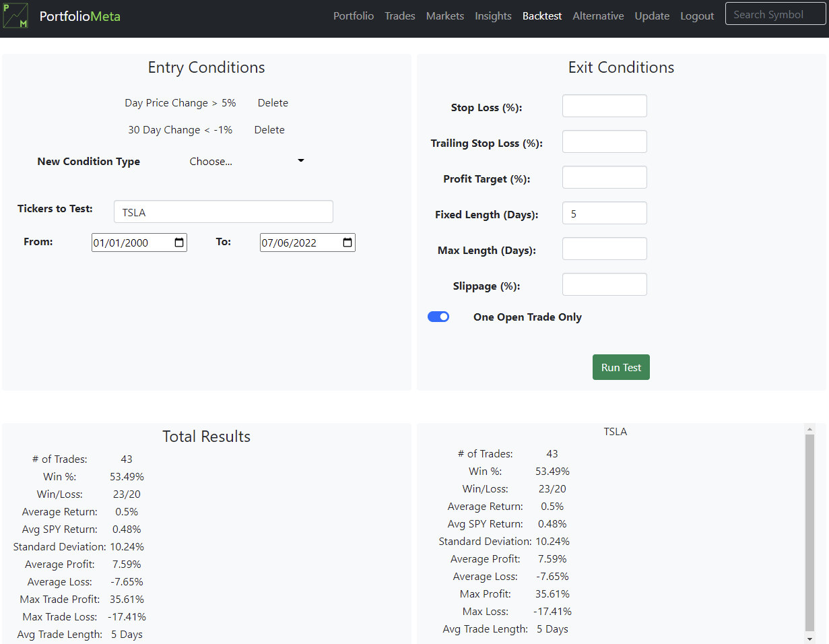Focus the Stop Loss (%) input

[x=605, y=106]
